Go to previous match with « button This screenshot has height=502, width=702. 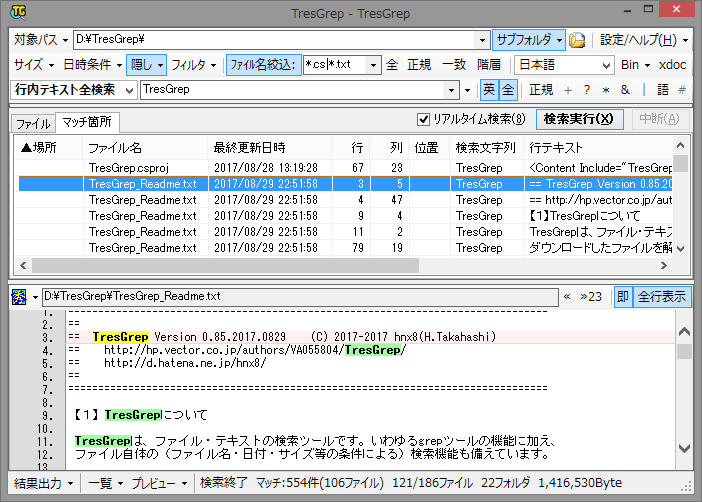(567, 296)
